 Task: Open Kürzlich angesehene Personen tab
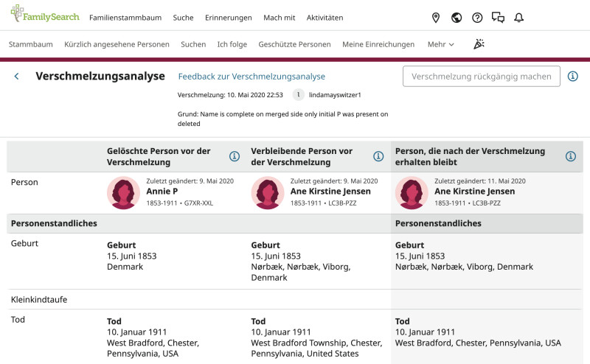point(117,44)
